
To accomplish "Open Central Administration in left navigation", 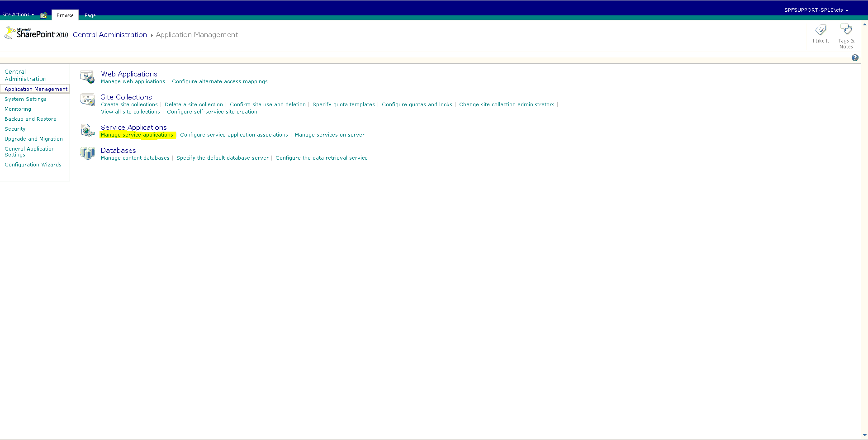I will 25,75.
